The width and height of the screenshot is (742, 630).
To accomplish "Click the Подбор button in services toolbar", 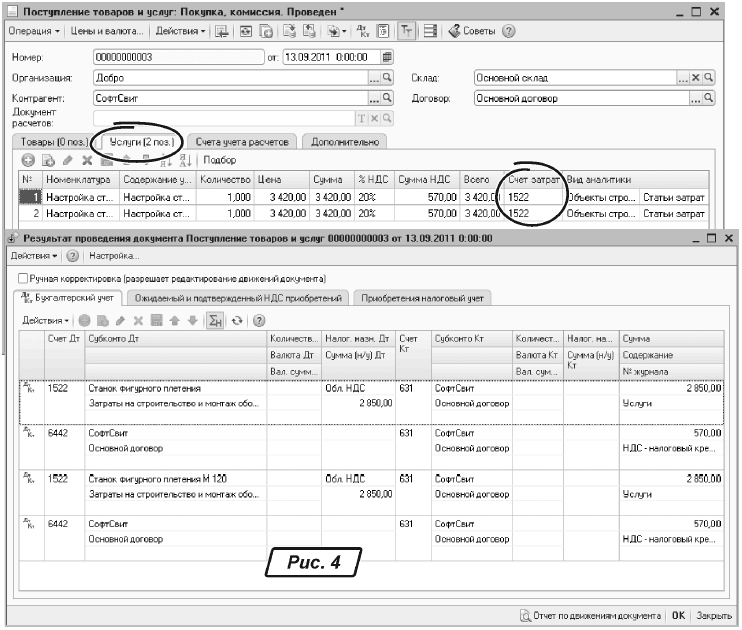I will click(220, 160).
